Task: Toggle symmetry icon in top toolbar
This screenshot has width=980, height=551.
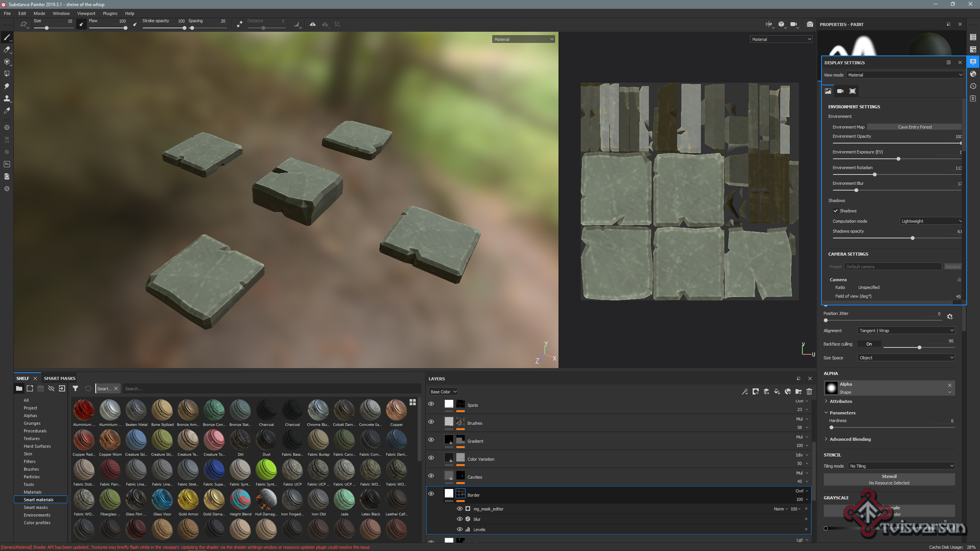Action: pos(312,24)
